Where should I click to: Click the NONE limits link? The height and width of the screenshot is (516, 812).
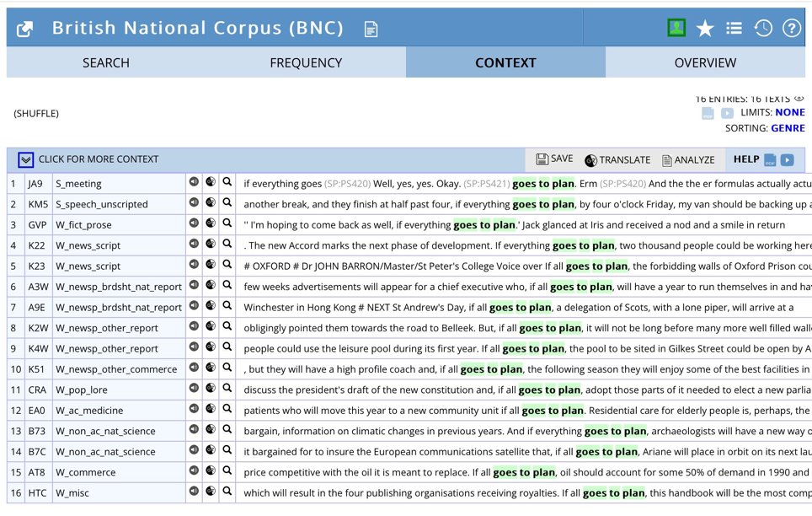[790, 112]
